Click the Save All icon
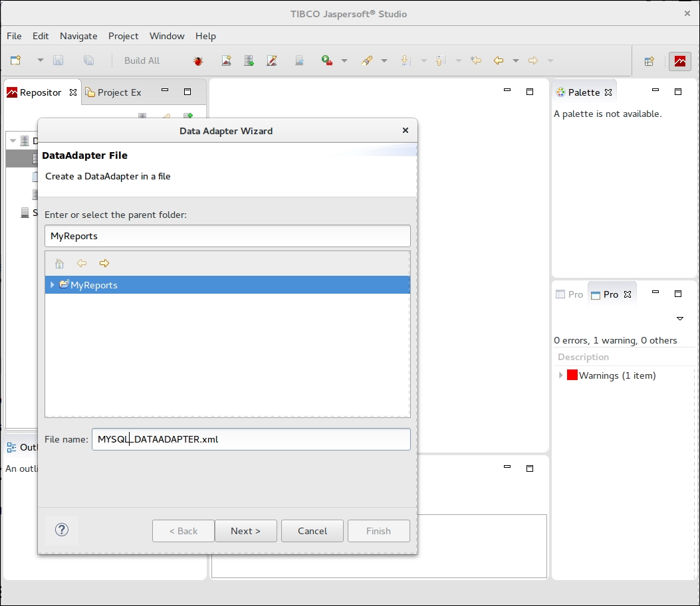700x606 pixels. (88, 60)
